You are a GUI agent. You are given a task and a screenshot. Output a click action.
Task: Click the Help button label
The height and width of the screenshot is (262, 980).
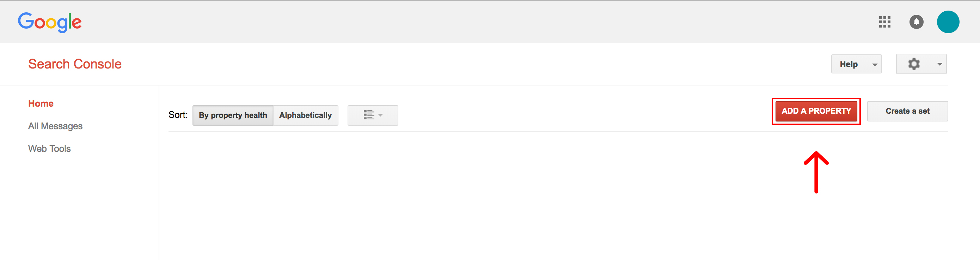tap(849, 64)
